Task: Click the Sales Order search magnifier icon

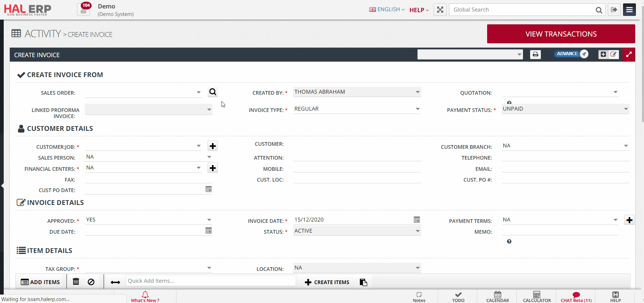Action: coord(213,92)
